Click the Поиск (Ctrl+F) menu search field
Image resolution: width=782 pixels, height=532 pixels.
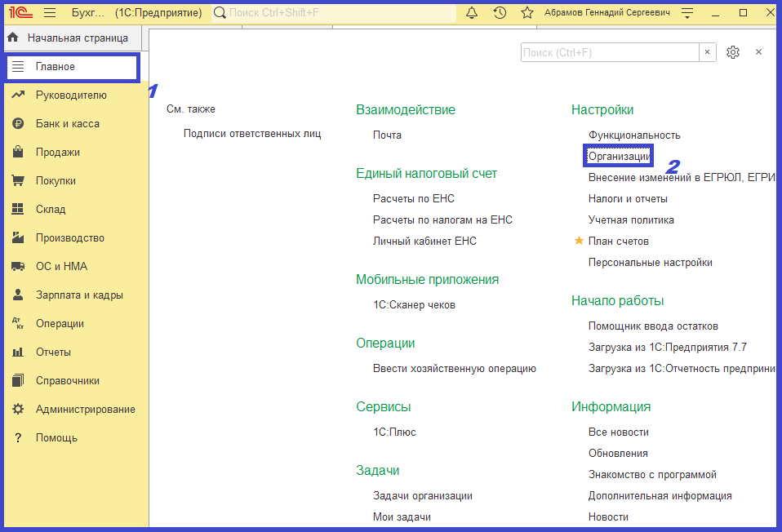point(609,52)
